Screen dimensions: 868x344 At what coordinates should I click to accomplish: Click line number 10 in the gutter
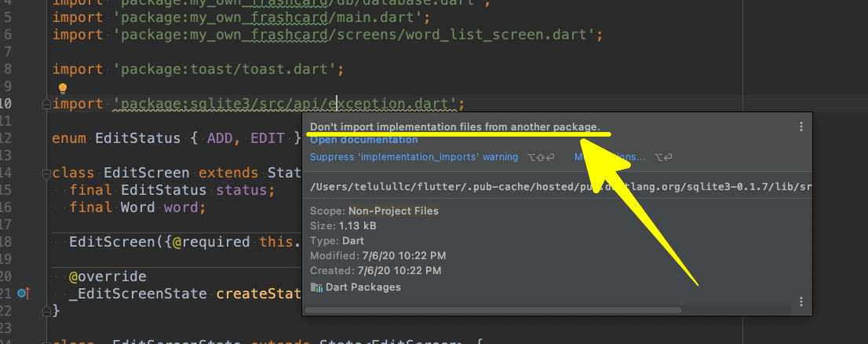(5, 104)
